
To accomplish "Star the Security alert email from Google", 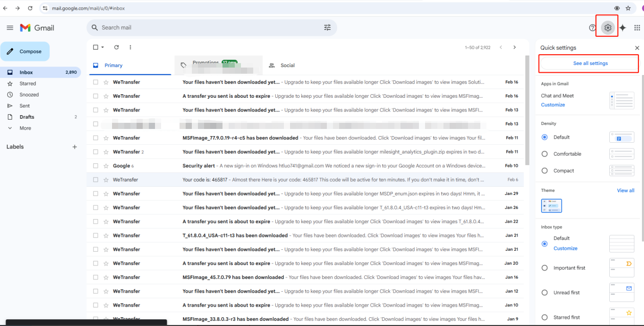I will coord(106,166).
